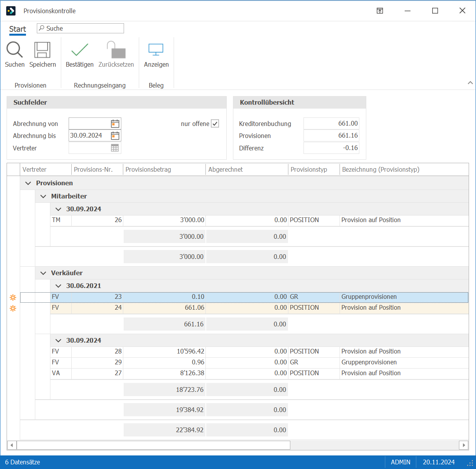Click the star marker beside row 24
This screenshot has height=469, width=476.
(13, 308)
